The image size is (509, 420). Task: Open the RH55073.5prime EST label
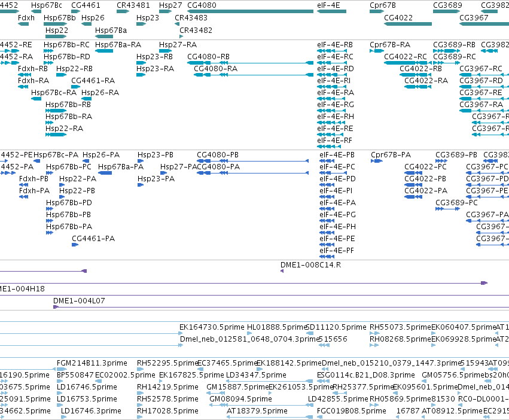point(400,327)
